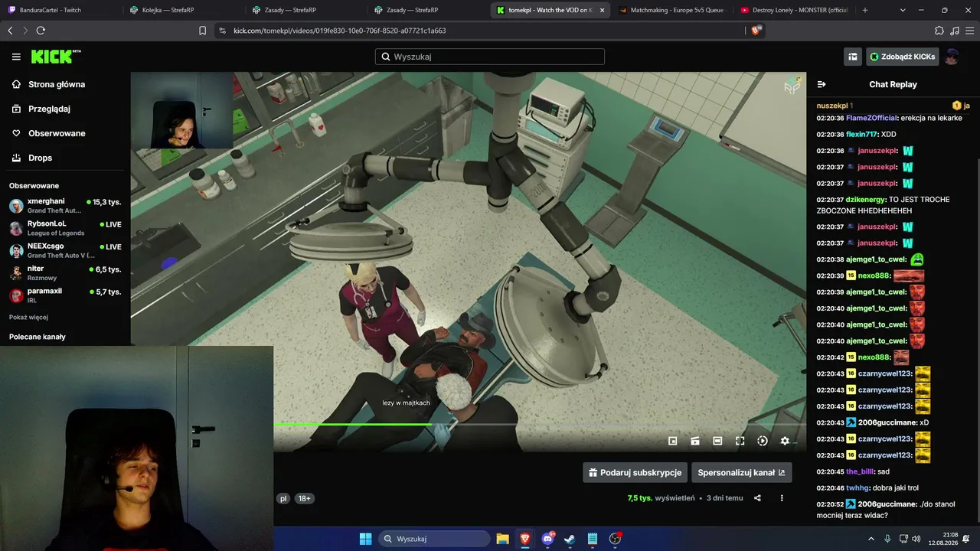Image resolution: width=980 pixels, height=551 pixels.
Task: Close the tomekpl VOD tab
Action: pyautogui.click(x=602, y=10)
